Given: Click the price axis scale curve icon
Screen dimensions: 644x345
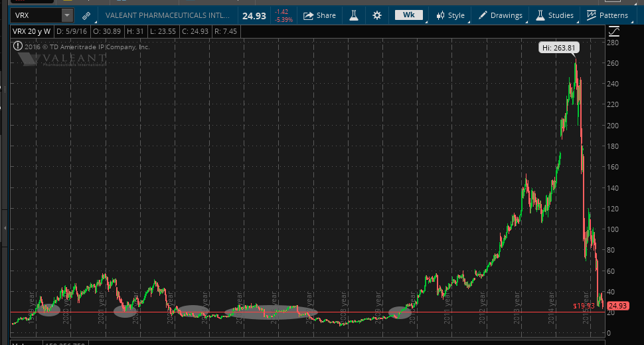Looking at the screenshot, I should tap(613, 31).
